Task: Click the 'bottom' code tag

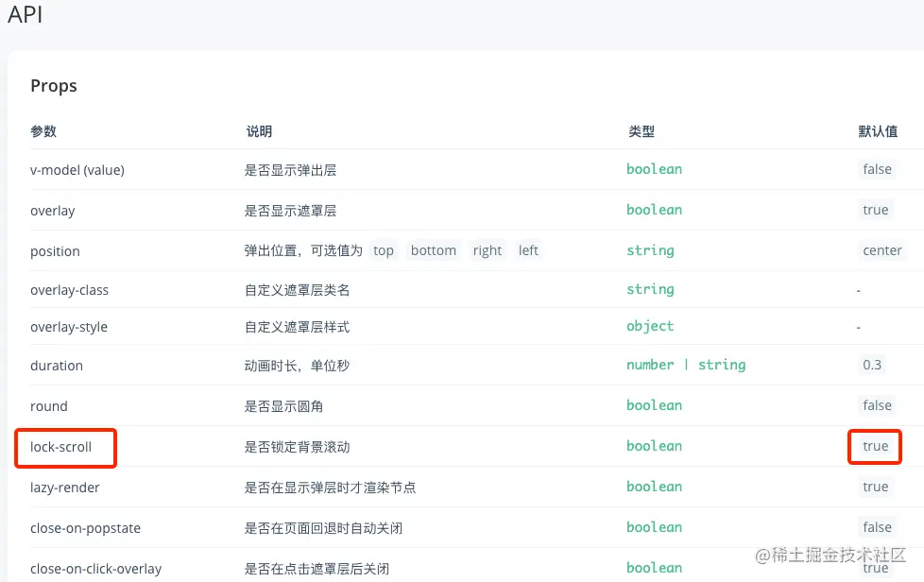Action: point(433,251)
